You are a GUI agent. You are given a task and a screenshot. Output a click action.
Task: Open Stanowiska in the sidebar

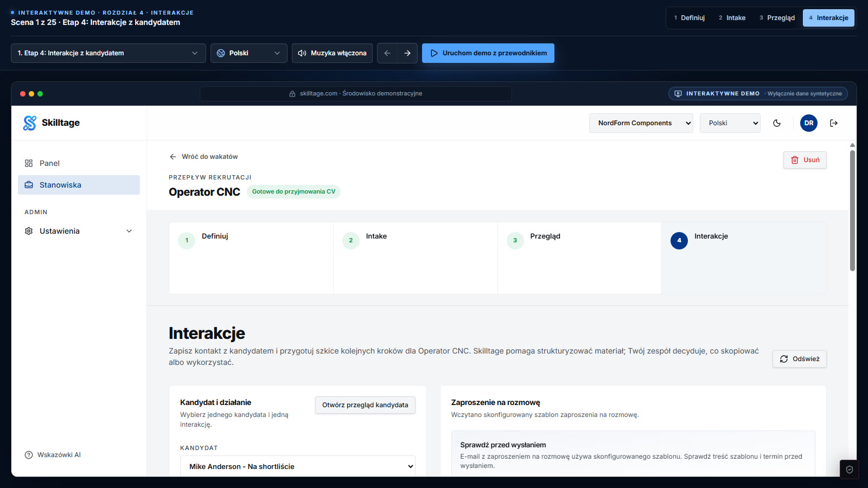pyautogui.click(x=79, y=185)
